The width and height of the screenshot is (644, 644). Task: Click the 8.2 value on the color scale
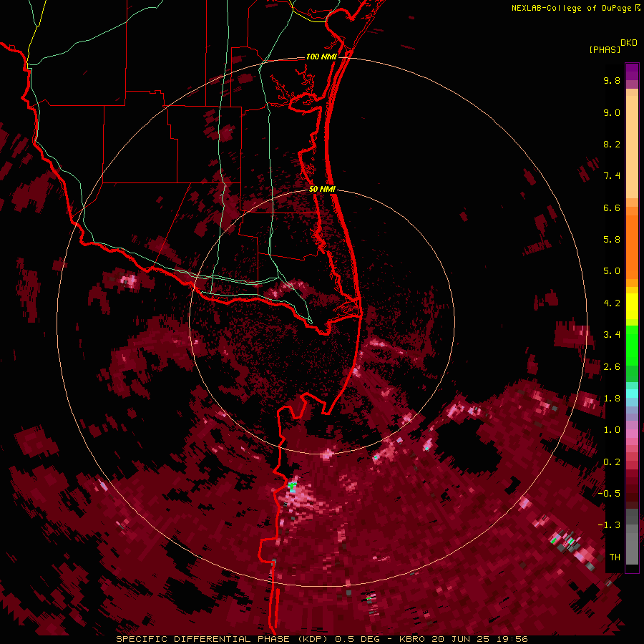tap(612, 144)
